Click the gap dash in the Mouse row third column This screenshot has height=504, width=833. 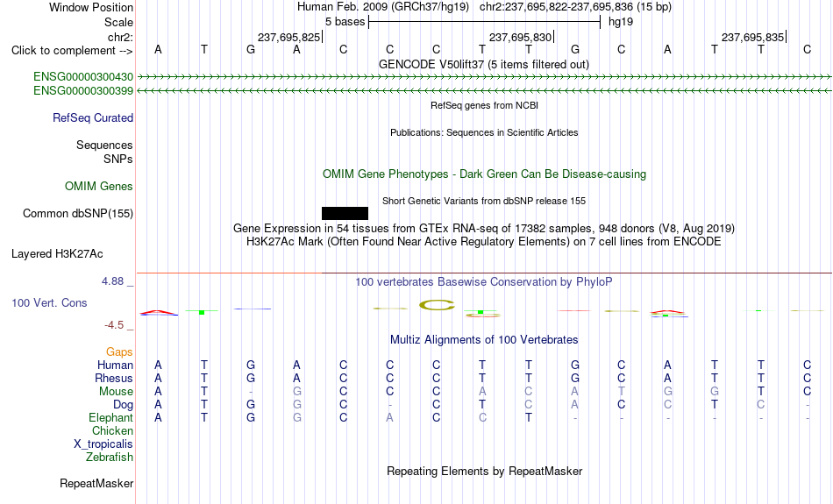(x=251, y=392)
